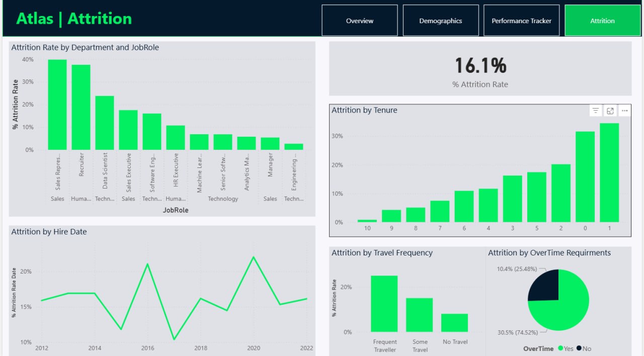The height and width of the screenshot is (356, 644).
Task: Open more options ellipsis on Tenure chart
Action: (624, 111)
